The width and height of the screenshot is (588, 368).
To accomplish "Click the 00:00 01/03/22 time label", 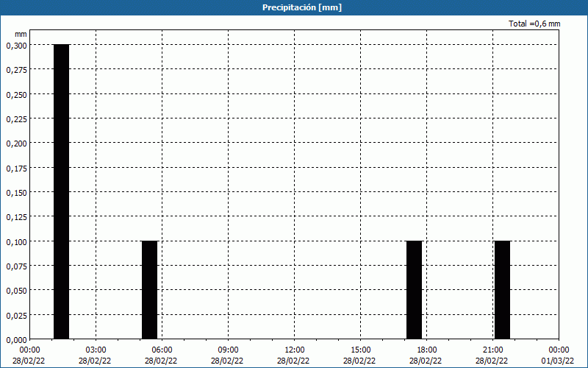I will (x=558, y=355).
